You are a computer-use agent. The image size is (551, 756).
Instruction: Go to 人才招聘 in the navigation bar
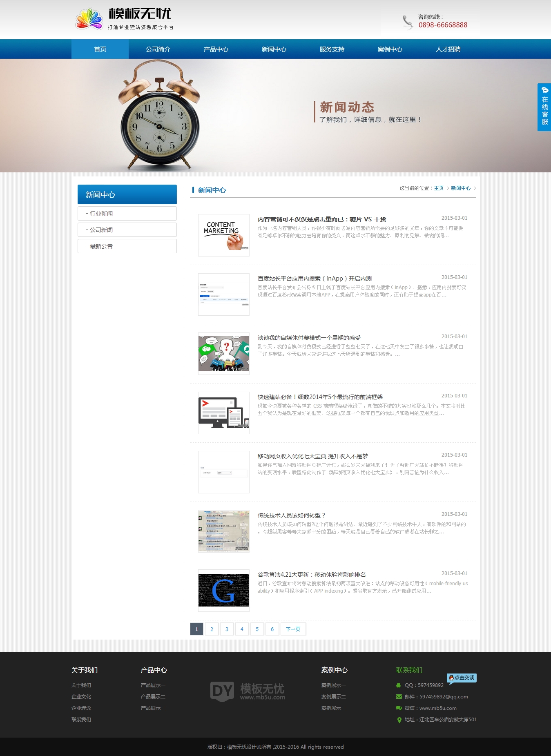point(448,49)
